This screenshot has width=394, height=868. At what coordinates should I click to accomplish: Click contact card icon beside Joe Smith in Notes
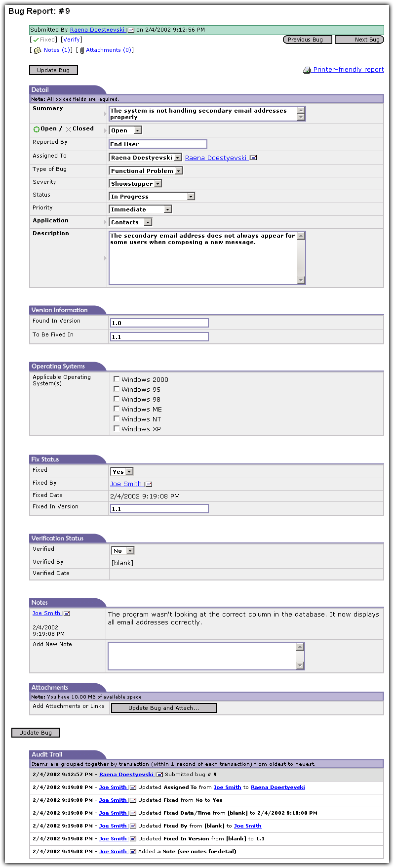pos(67,614)
